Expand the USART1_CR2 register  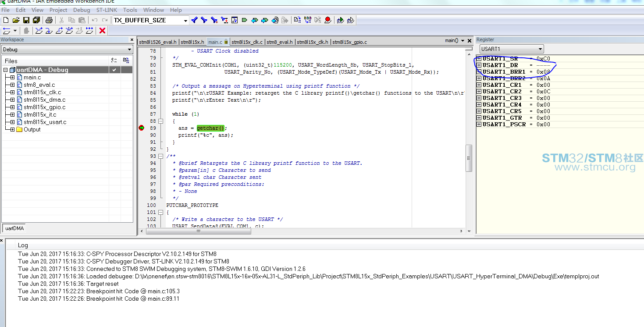(x=479, y=92)
